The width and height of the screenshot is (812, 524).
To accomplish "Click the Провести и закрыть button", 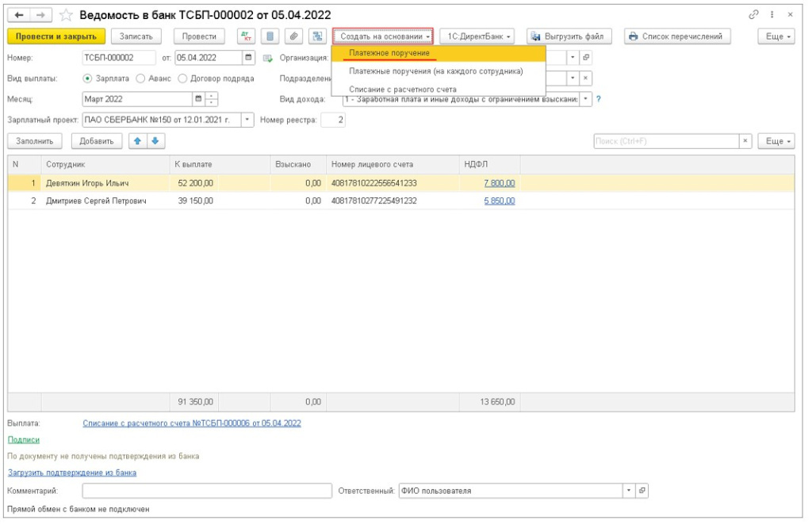I will pos(56,36).
